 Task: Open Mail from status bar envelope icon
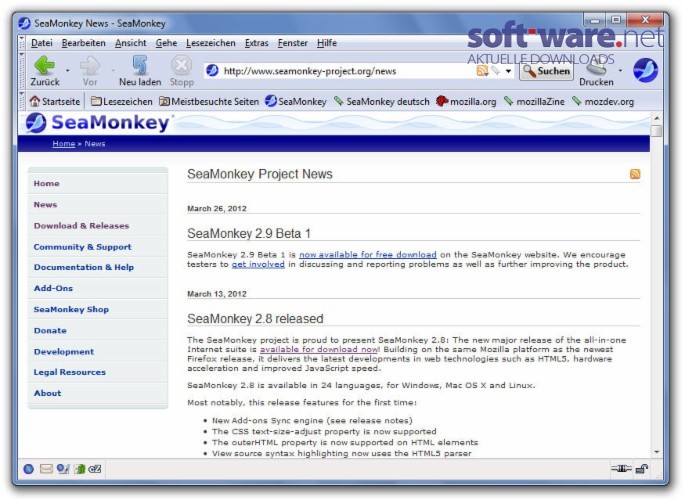(46, 469)
